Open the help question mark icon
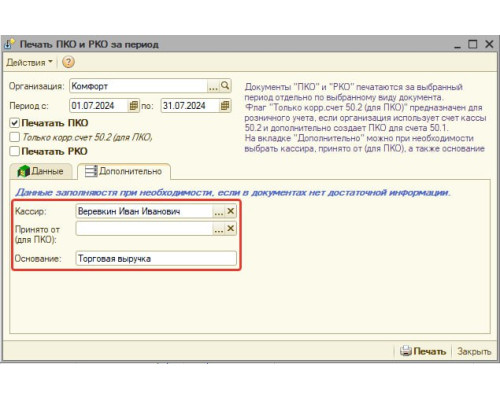This screenshot has height=400, width=500. tap(68, 62)
